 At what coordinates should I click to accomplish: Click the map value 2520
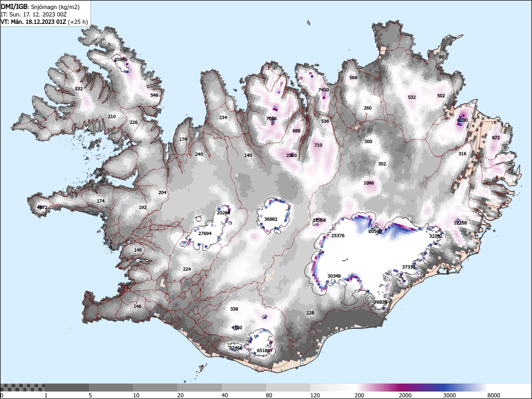coord(292,155)
